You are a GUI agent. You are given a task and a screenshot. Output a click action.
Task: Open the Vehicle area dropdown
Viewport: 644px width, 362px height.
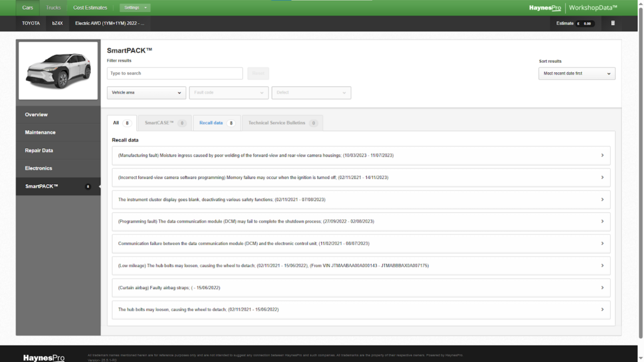pyautogui.click(x=146, y=93)
